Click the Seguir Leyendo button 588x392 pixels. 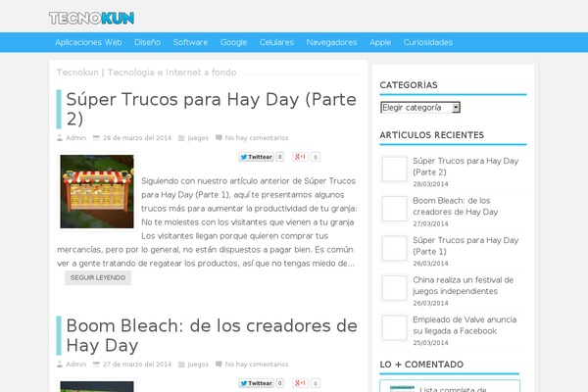click(98, 277)
